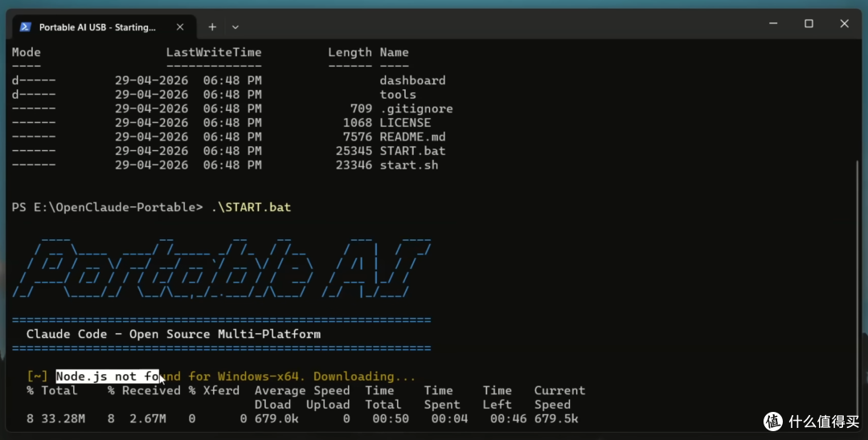Image resolution: width=868 pixels, height=440 pixels.
Task: Click the length value 7576
Action: click(358, 137)
